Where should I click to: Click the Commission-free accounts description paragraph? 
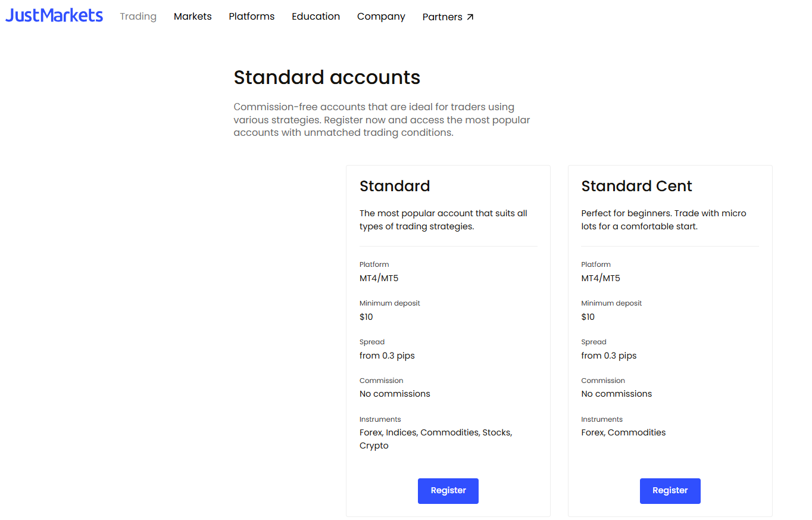tap(382, 120)
